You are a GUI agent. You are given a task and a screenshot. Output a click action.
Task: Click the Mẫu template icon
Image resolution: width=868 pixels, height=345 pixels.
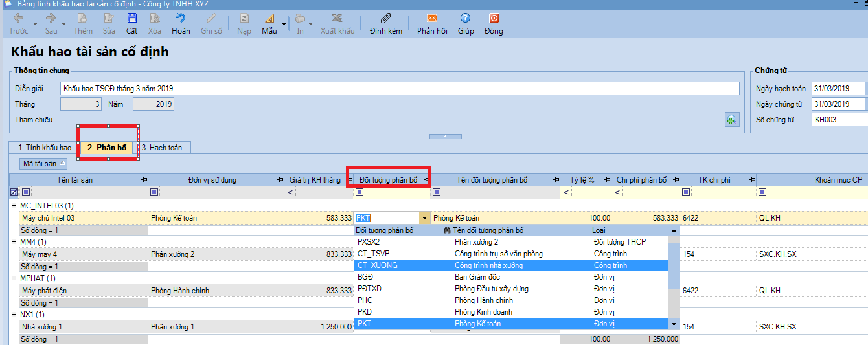[269, 18]
